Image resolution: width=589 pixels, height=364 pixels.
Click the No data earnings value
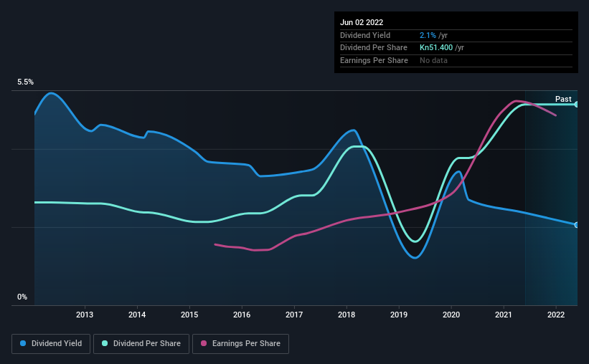433,60
